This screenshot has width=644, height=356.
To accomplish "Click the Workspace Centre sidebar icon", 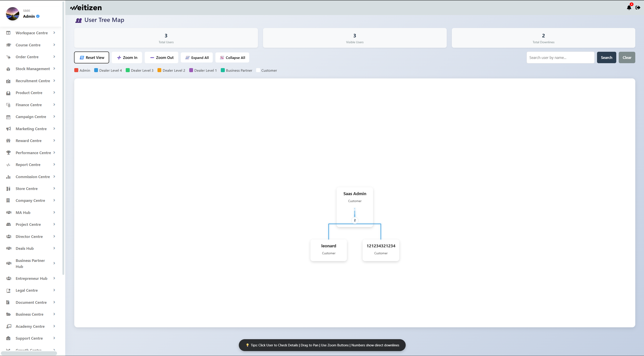I will coord(8,33).
